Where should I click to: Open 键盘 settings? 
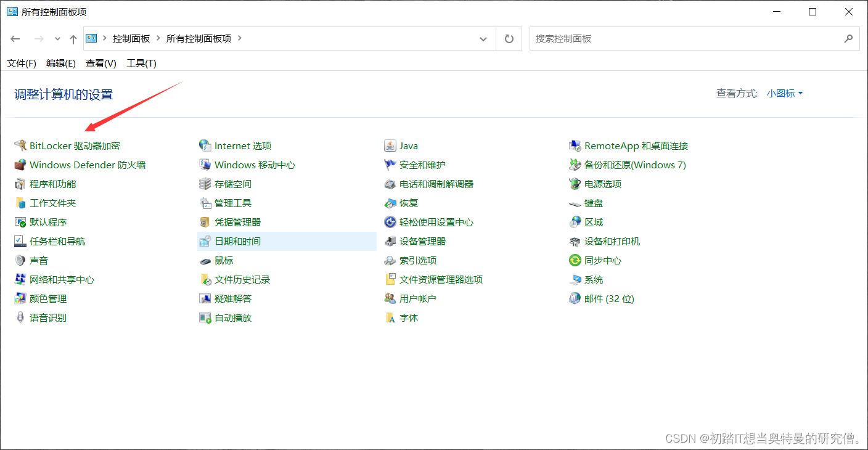coord(594,203)
